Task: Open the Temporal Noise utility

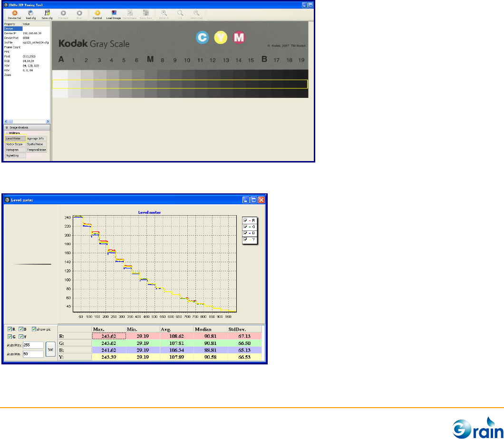Action: (x=37, y=150)
